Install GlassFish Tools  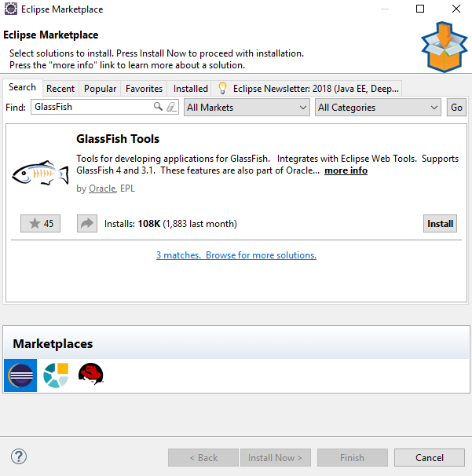pos(440,223)
